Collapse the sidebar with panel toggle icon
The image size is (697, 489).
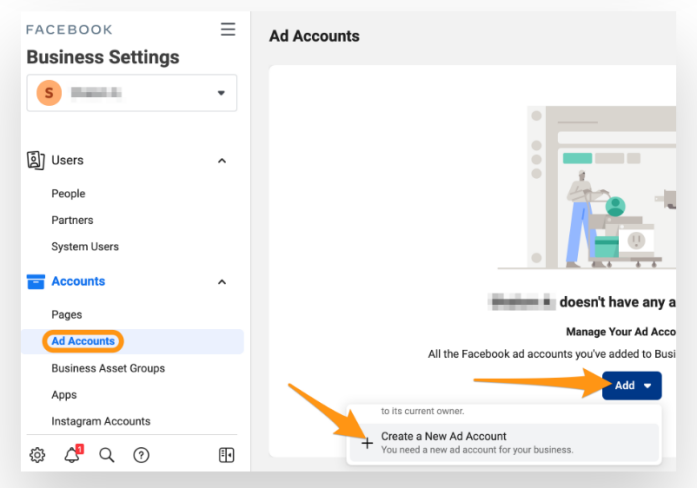click(227, 455)
